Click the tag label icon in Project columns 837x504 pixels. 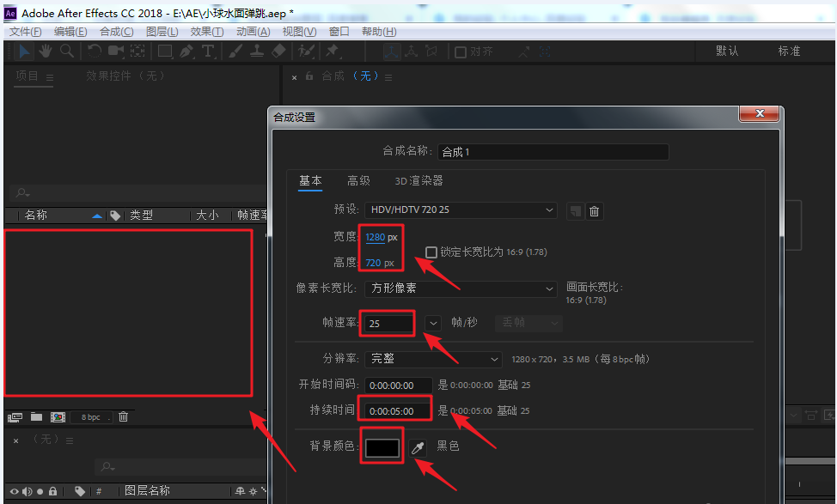115,216
